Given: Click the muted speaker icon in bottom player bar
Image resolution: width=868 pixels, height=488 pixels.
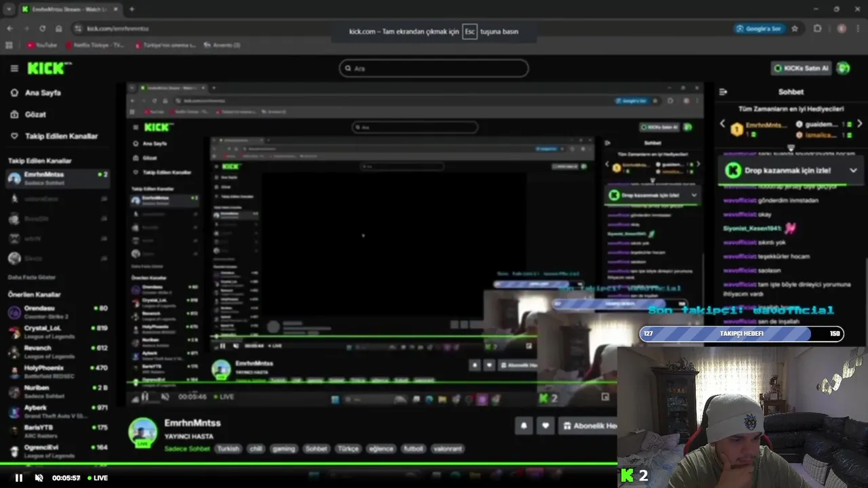Looking at the screenshot, I should tap(39, 478).
